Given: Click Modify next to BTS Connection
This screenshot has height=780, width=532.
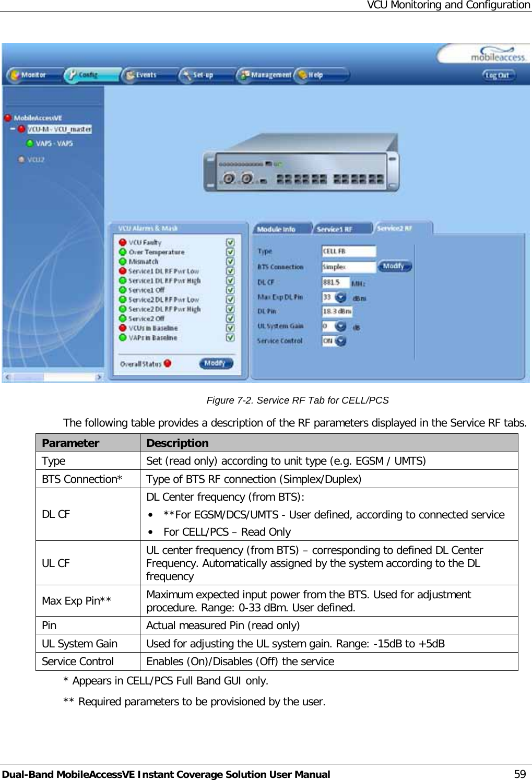Looking at the screenshot, I should [x=395, y=266].
